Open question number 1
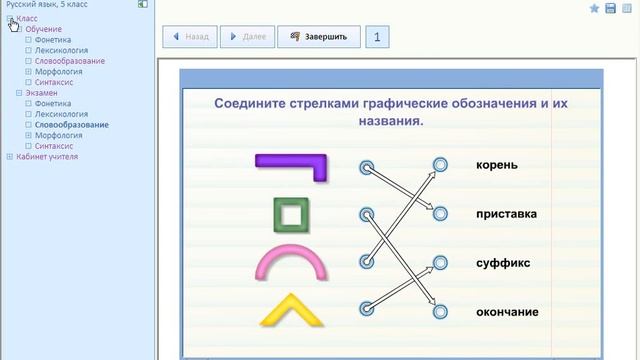The width and height of the screenshot is (640, 360). (377, 37)
